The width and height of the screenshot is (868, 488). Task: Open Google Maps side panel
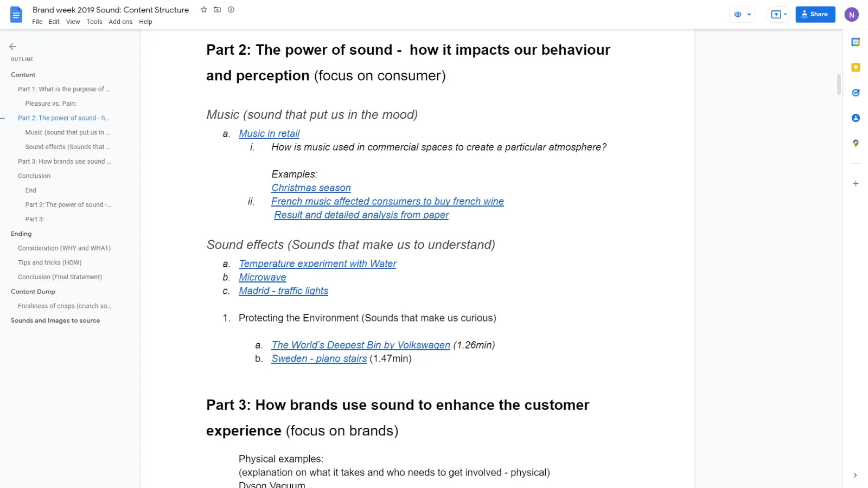[x=856, y=143]
